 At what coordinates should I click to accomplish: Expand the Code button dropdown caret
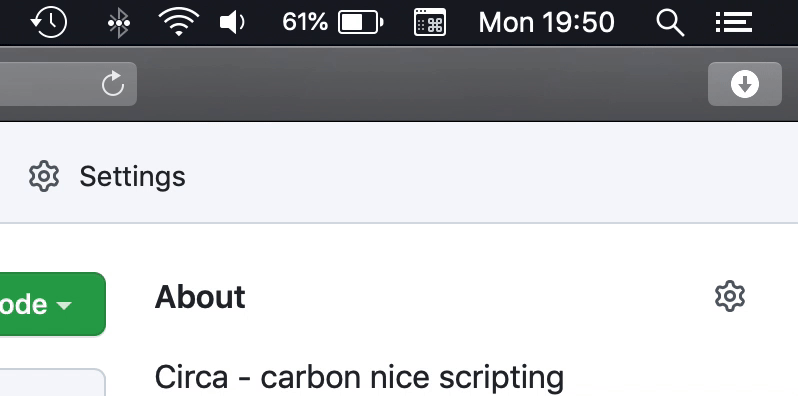point(64,305)
